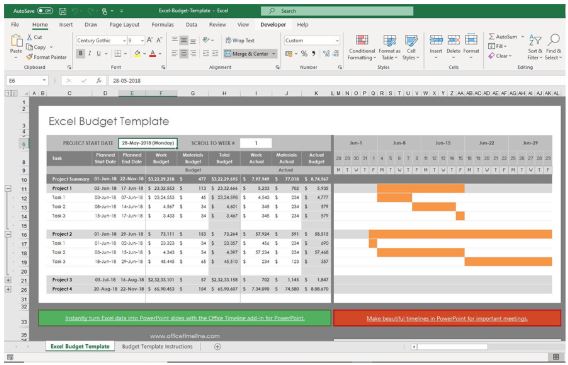Click the Save icon in title bar

point(62,11)
